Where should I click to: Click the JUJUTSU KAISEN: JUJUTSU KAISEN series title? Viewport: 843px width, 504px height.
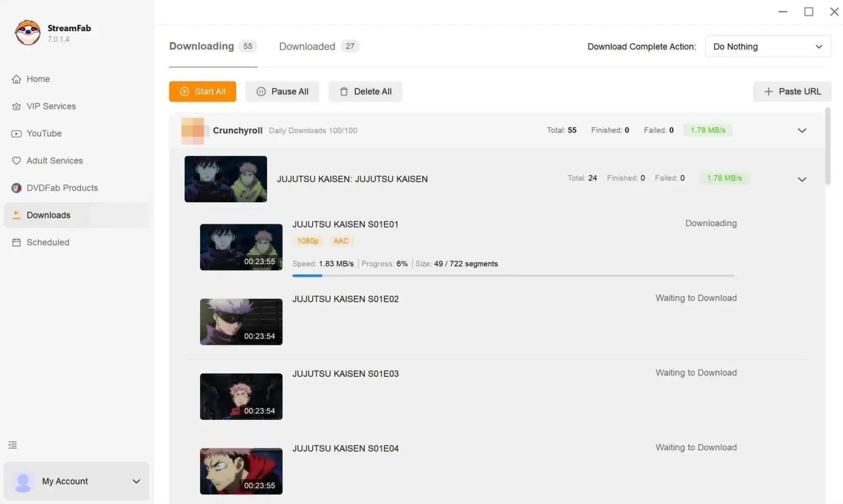(352, 179)
